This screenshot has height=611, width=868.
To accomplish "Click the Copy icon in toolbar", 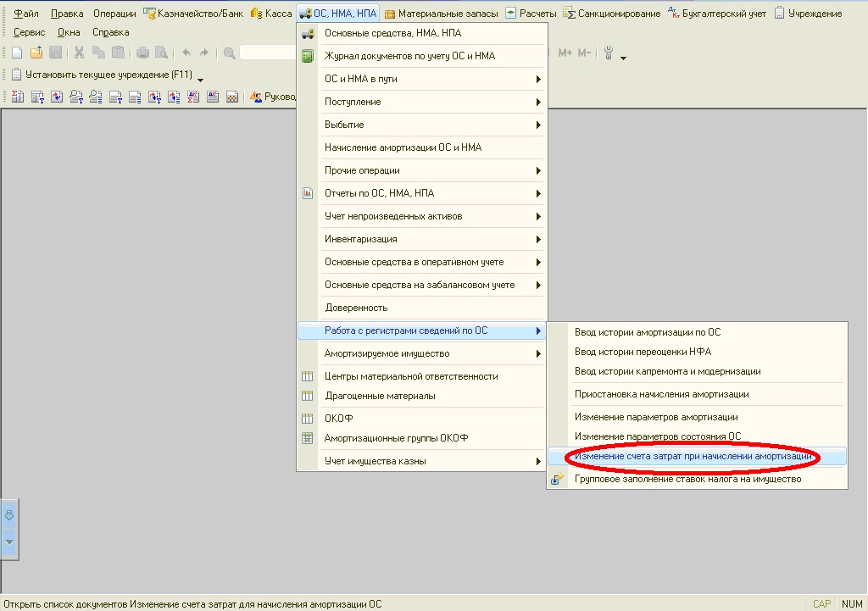I will click(x=98, y=53).
